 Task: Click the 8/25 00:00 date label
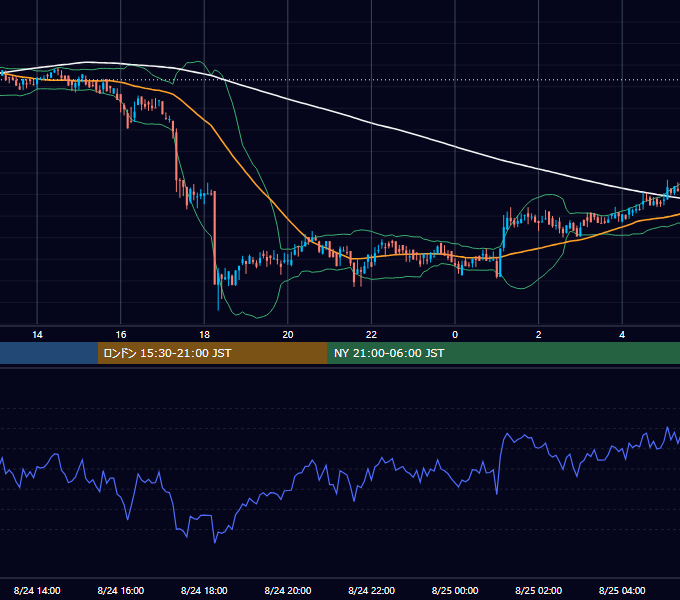(x=455, y=590)
